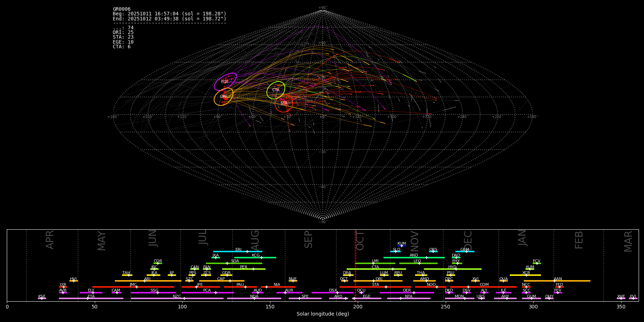Click the DSX purple shower bar
644x322 pixels.
click(x=332, y=293)
